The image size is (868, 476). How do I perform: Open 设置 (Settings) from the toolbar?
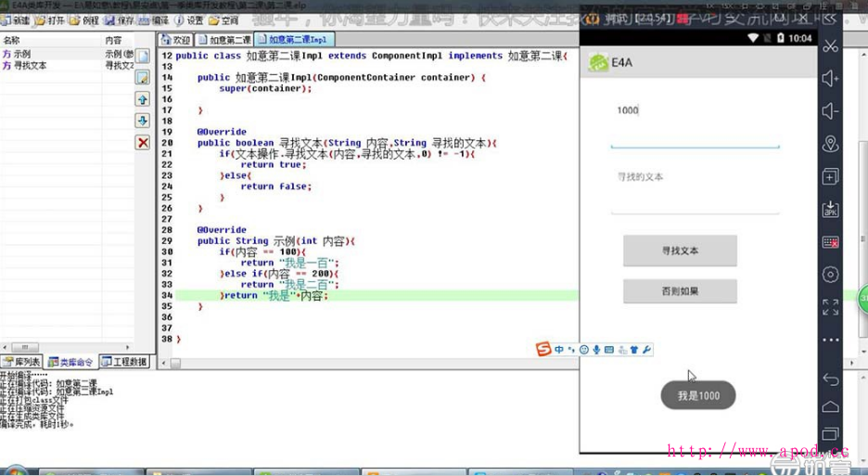[188, 19]
